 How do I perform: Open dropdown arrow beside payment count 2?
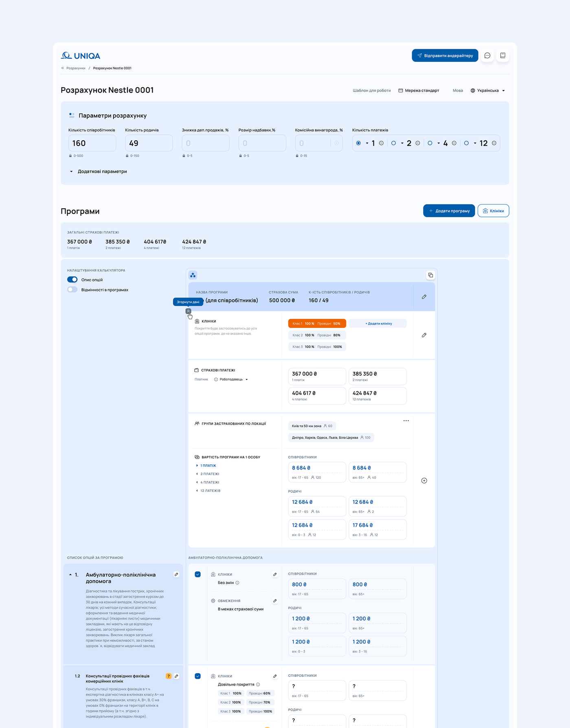[402, 143]
